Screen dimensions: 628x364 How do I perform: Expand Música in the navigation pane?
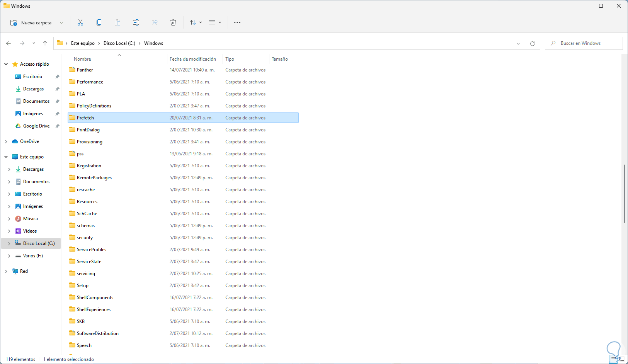click(9, 219)
